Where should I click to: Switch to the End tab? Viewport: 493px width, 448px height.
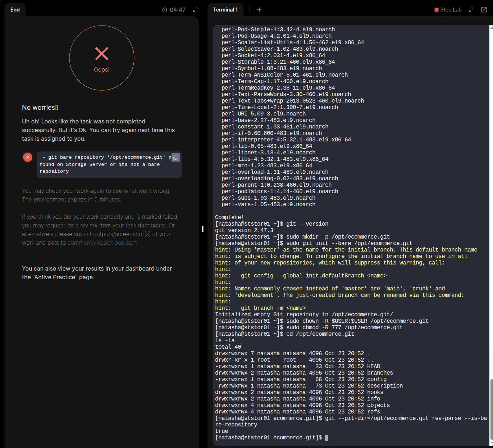15,10
